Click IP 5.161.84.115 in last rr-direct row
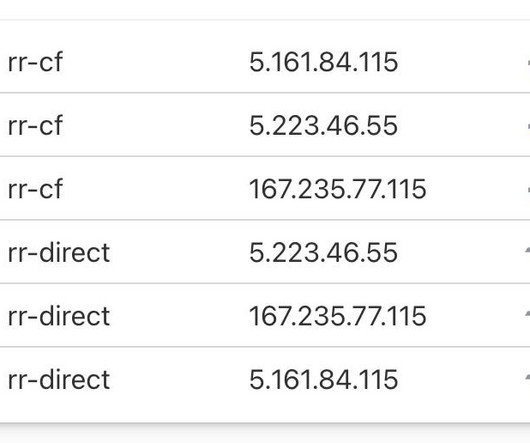The height and width of the screenshot is (443, 530). click(x=323, y=379)
